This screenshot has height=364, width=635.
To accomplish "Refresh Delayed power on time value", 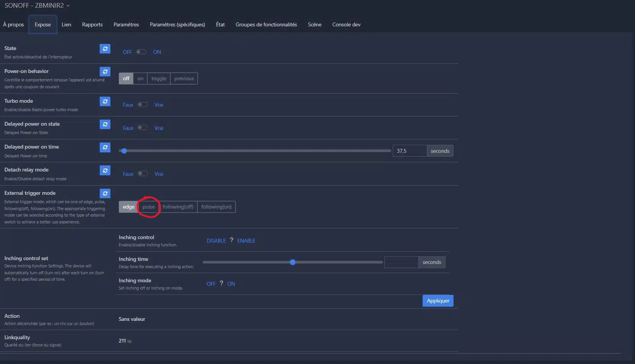I will [x=105, y=147].
